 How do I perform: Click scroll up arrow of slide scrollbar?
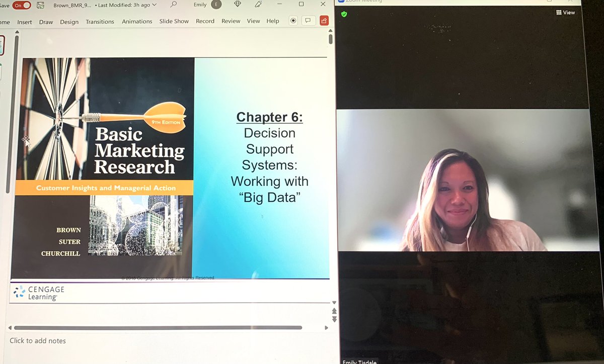331,31
